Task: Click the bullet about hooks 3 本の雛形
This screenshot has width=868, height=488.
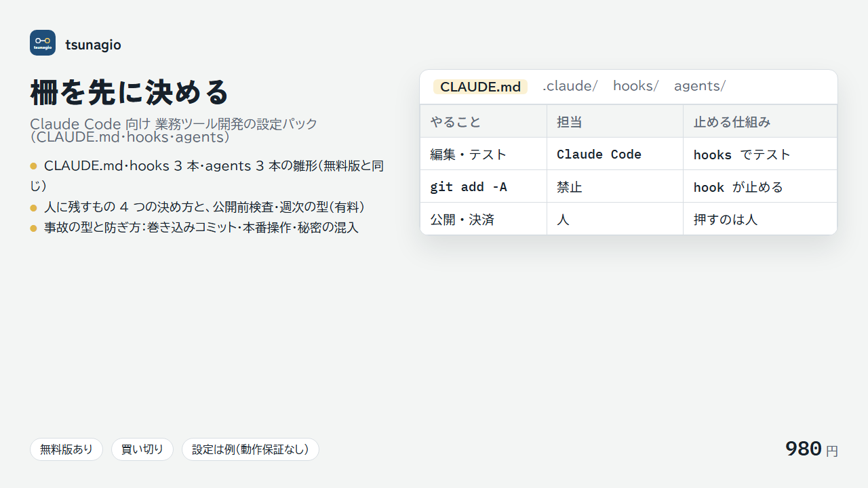Action: coord(208,176)
